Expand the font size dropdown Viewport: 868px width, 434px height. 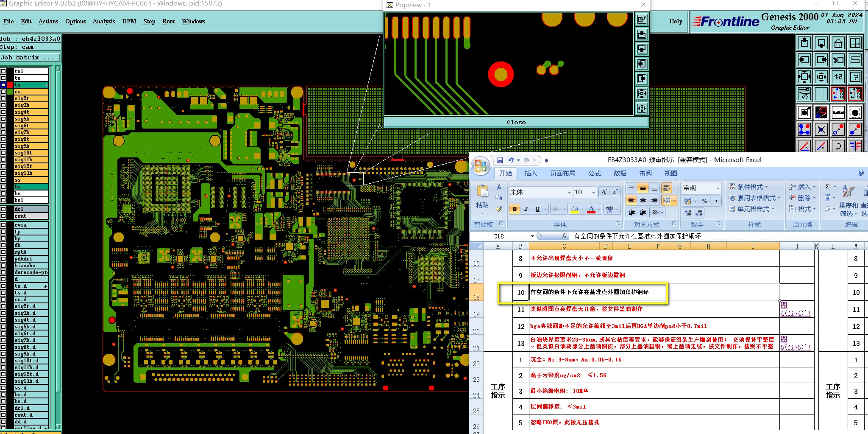click(593, 193)
